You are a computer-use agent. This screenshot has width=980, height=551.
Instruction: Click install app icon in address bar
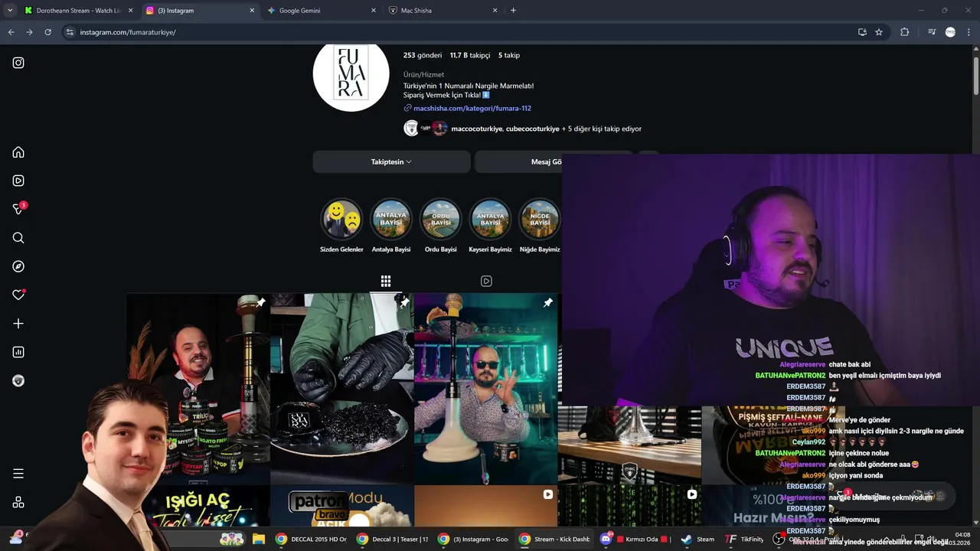[862, 32]
